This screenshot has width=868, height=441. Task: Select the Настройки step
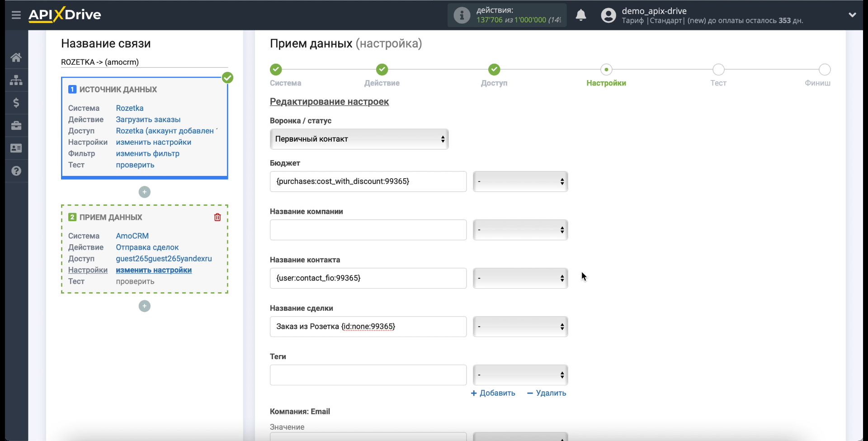pos(606,70)
